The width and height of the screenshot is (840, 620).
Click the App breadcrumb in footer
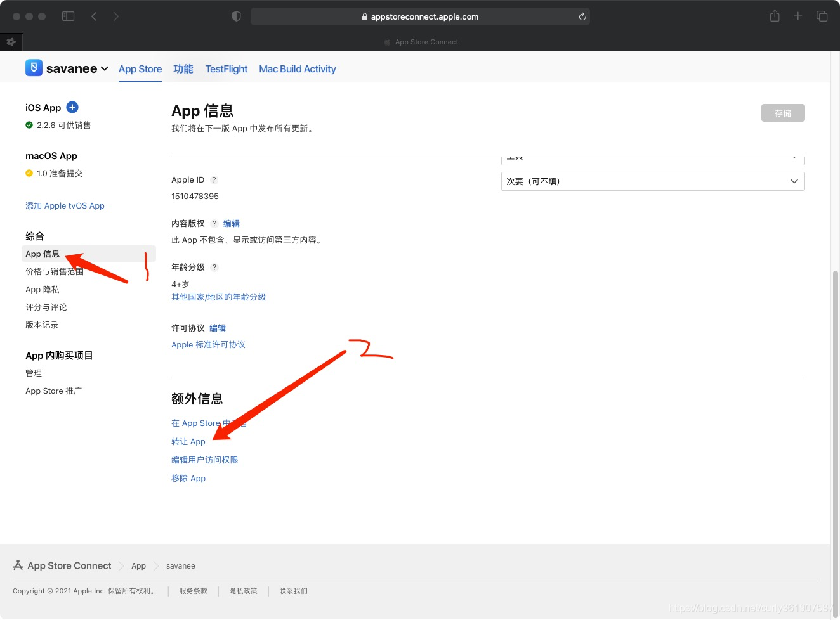[x=138, y=565]
